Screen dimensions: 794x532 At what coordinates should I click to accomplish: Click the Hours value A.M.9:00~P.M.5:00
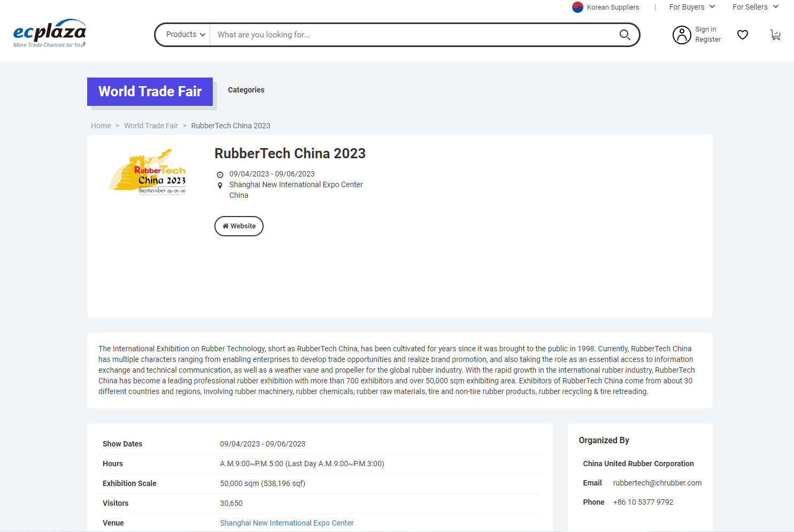point(302,464)
